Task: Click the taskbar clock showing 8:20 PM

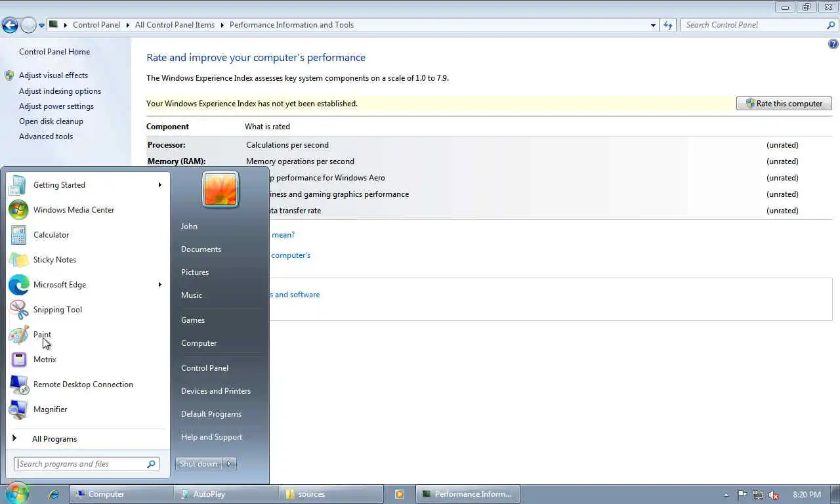Action: click(807, 495)
